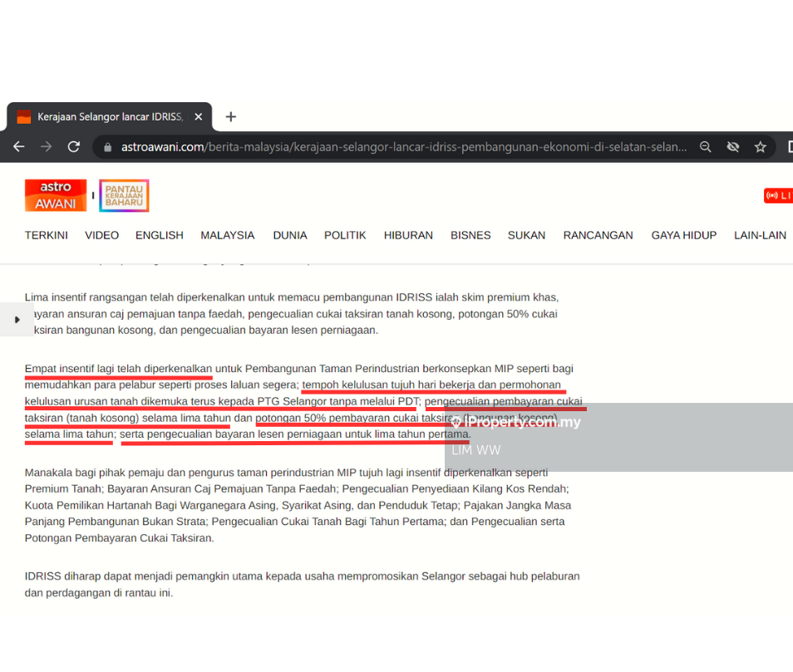Click the browser forward arrow

[47, 147]
